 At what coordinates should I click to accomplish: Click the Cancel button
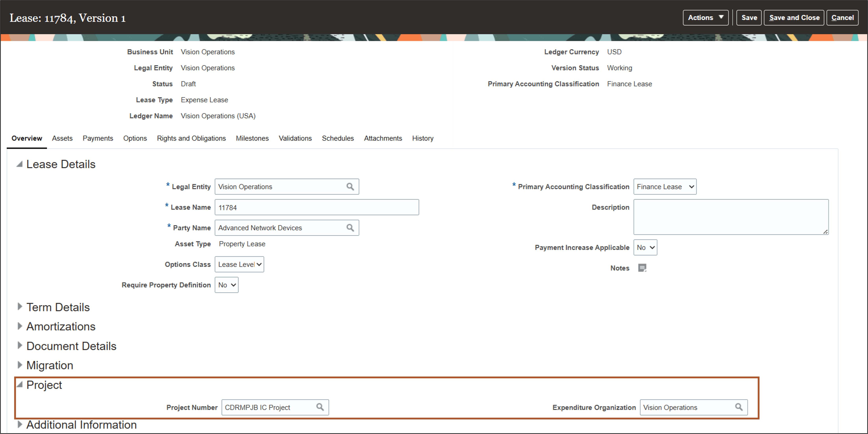(x=842, y=18)
